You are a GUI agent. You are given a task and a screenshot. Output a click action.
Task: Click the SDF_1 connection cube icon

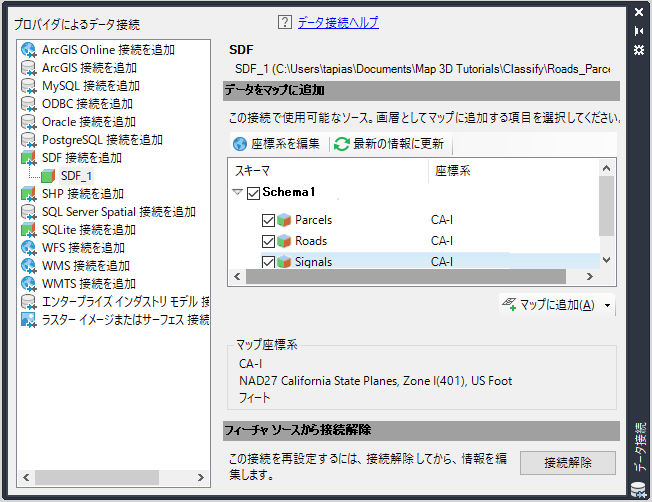pos(48,176)
